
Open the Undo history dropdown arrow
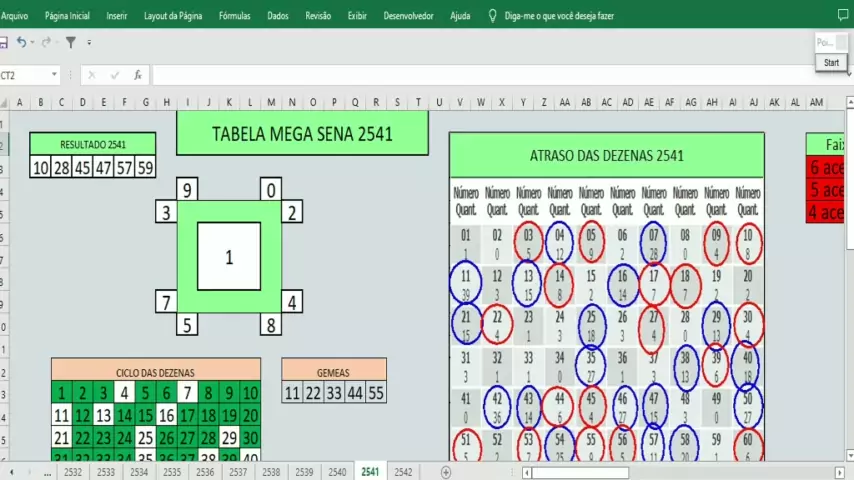[x=33, y=43]
